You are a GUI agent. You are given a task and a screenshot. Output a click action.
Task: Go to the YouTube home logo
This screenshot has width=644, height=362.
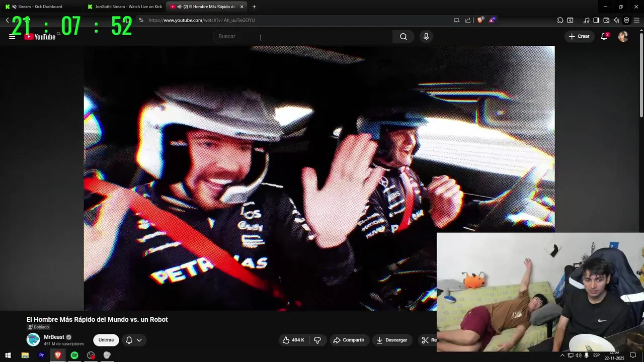pyautogui.click(x=40, y=37)
